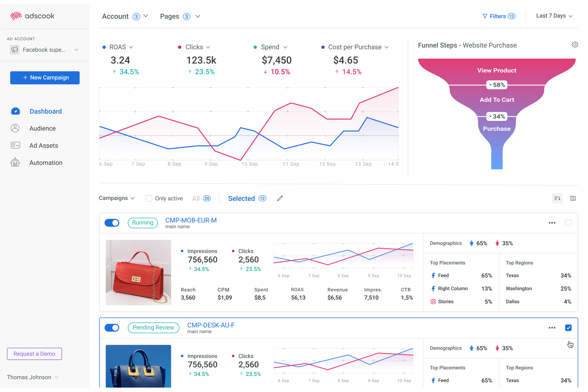The width and height of the screenshot is (588, 392).
Task: Click the Automation sidebar icon
Action: 15,162
